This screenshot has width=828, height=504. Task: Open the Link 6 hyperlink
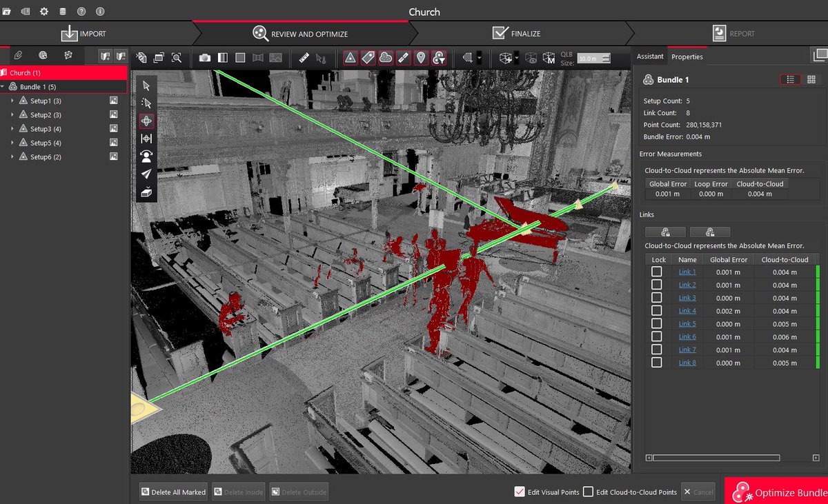click(687, 336)
